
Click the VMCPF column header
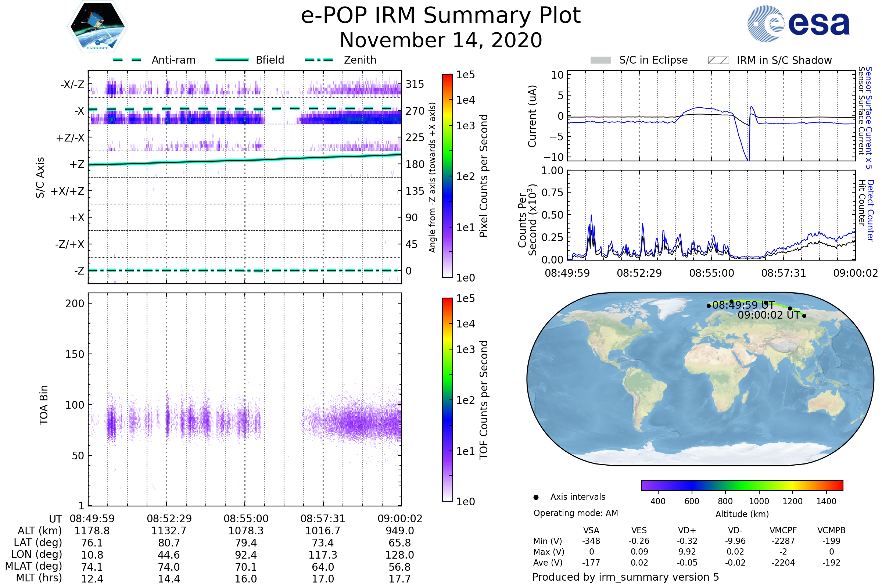click(x=783, y=531)
